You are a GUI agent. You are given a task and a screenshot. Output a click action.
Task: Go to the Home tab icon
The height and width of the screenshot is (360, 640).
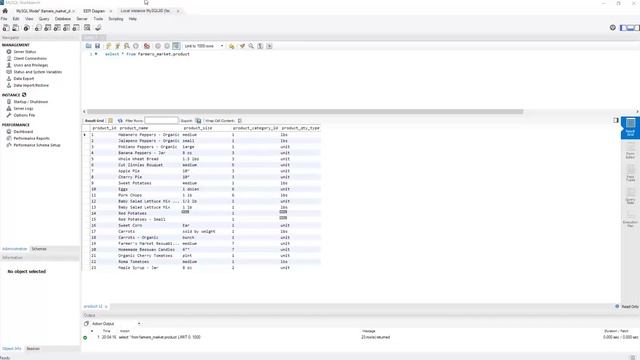(5, 11)
